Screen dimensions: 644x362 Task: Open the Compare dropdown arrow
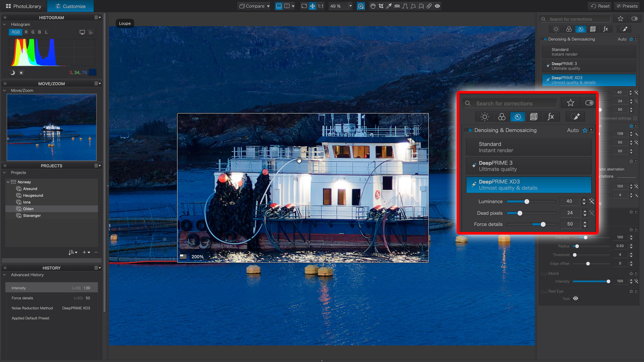268,6
